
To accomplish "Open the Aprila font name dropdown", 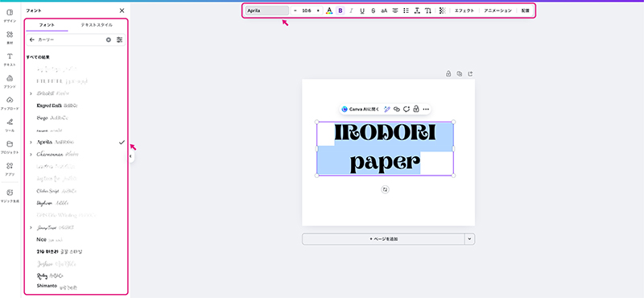I will click(267, 10).
